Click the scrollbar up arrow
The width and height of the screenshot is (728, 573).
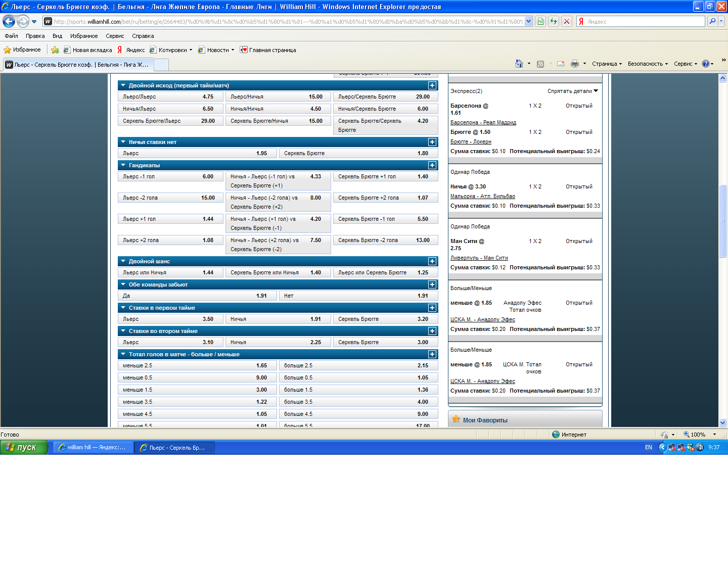point(723,78)
